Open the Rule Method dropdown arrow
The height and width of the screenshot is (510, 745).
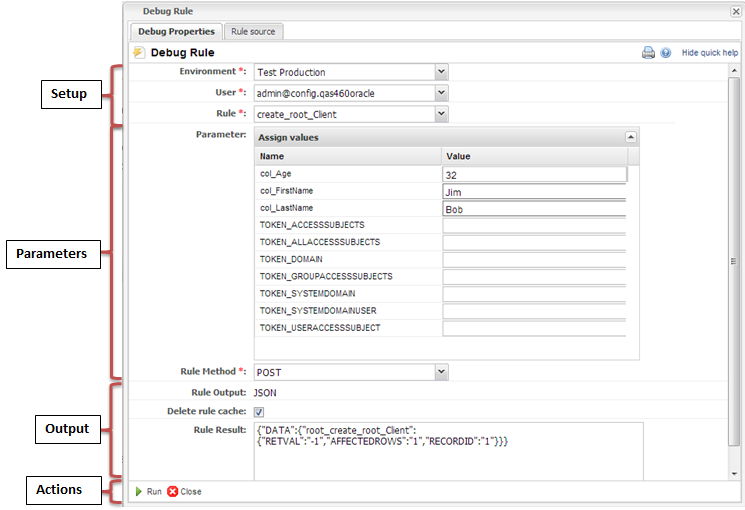441,372
